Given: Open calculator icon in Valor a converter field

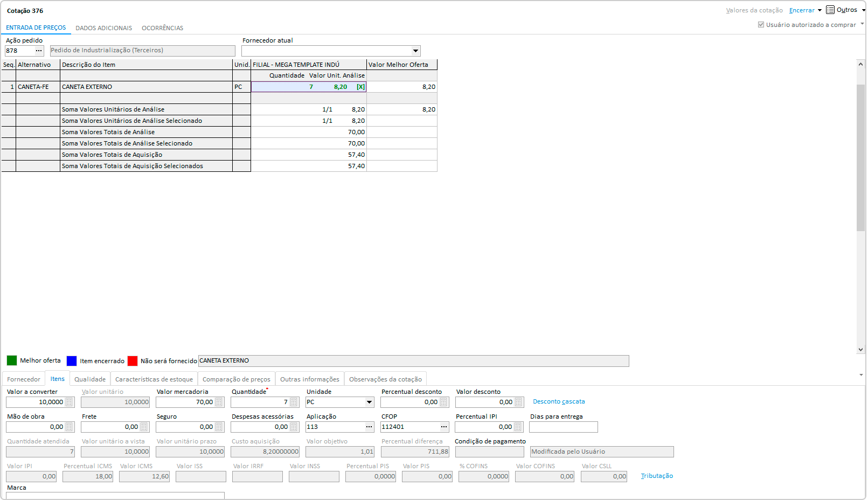Looking at the screenshot, I should click(69, 402).
